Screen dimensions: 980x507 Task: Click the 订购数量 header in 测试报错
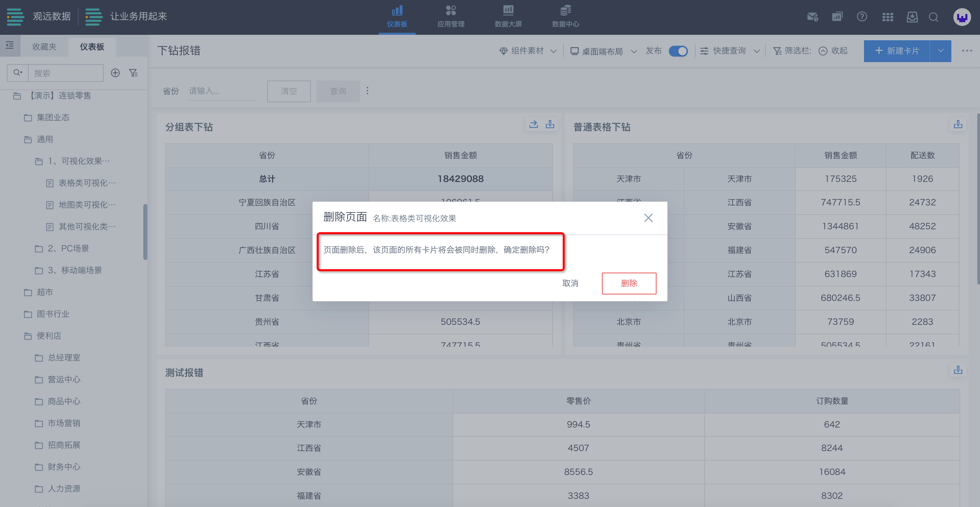tap(832, 401)
